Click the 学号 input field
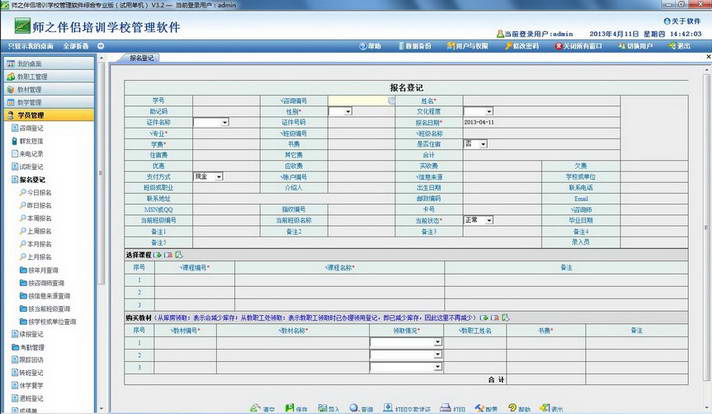This screenshot has width=712, height=414. pyautogui.click(x=226, y=100)
